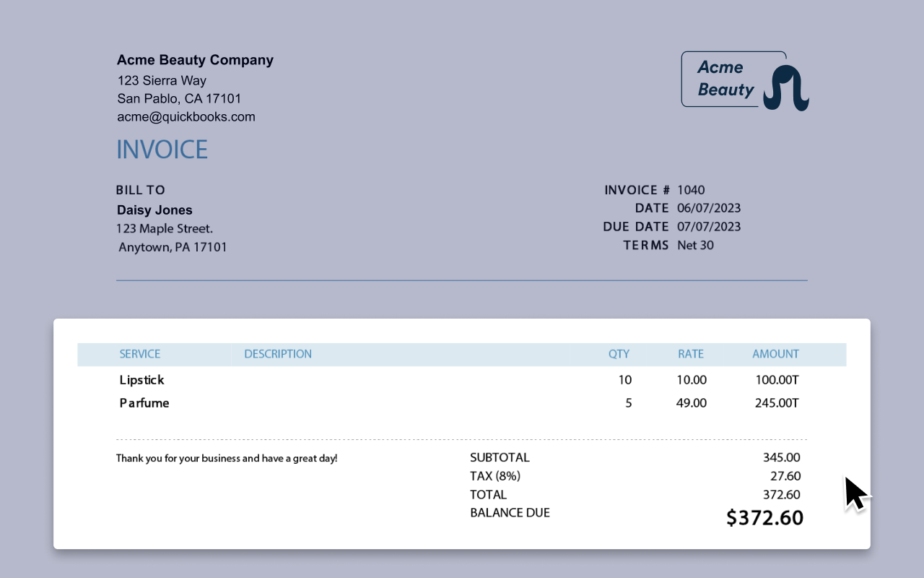Click the BILL TO name Daisy Jones
924x578 pixels.
[x=154, y=210]
